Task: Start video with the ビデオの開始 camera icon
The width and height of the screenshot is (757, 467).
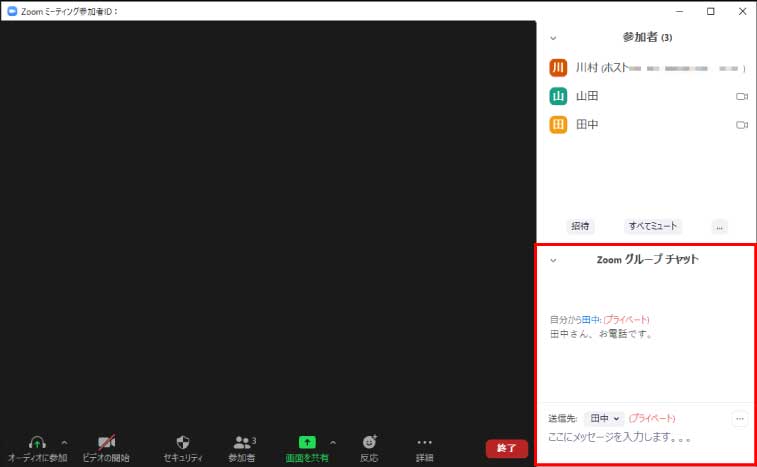Action: point(106,442)
